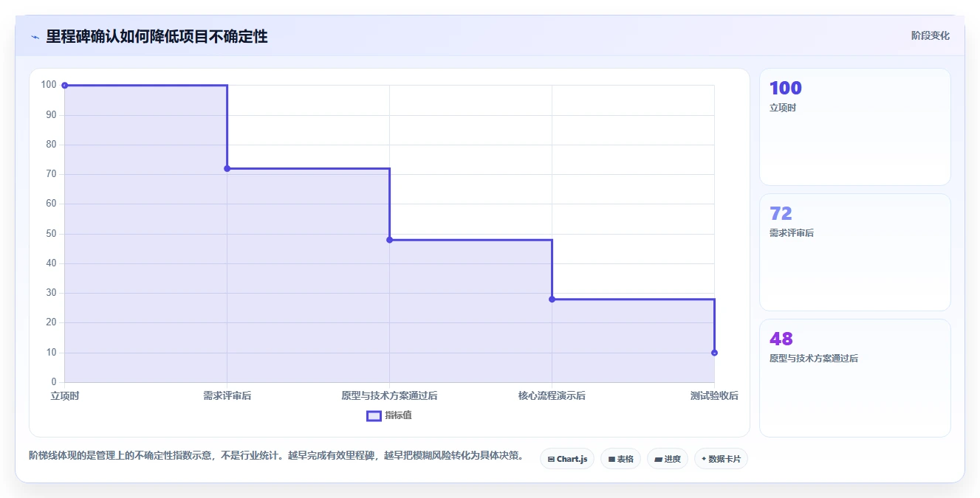Viewport: 980px width, 498px height.
Task: Click the y-axis value 20
Action: pyautogui.click(x=52, y=323)
